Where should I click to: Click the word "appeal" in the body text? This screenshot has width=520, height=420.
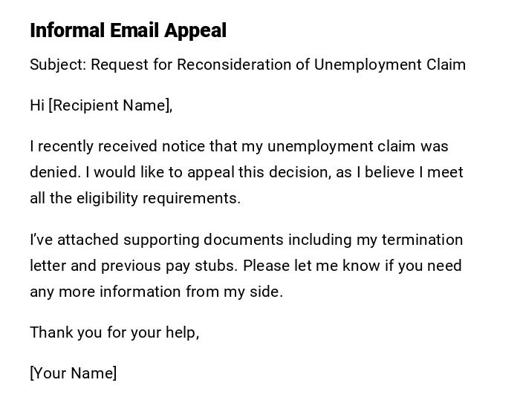pos(210,172)
